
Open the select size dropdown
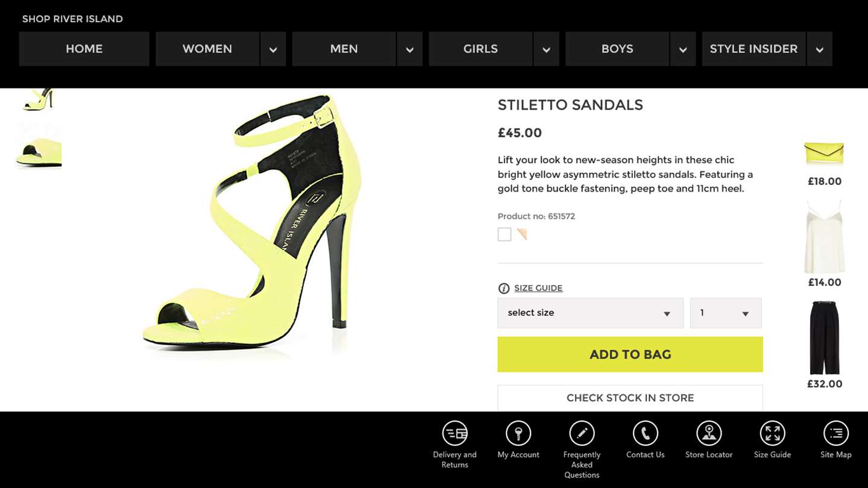click(590, 313)
